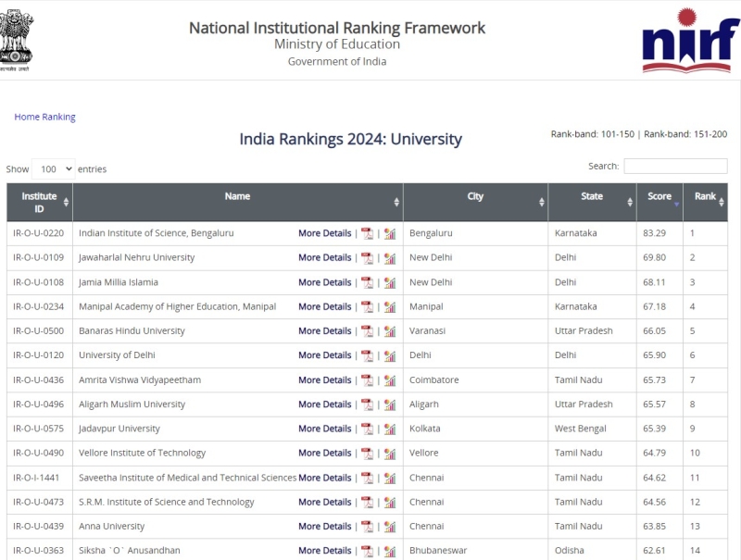Open PDF icon for University of Delhi
The width and height of the screenshot is (741, 560).
(367, 355)
